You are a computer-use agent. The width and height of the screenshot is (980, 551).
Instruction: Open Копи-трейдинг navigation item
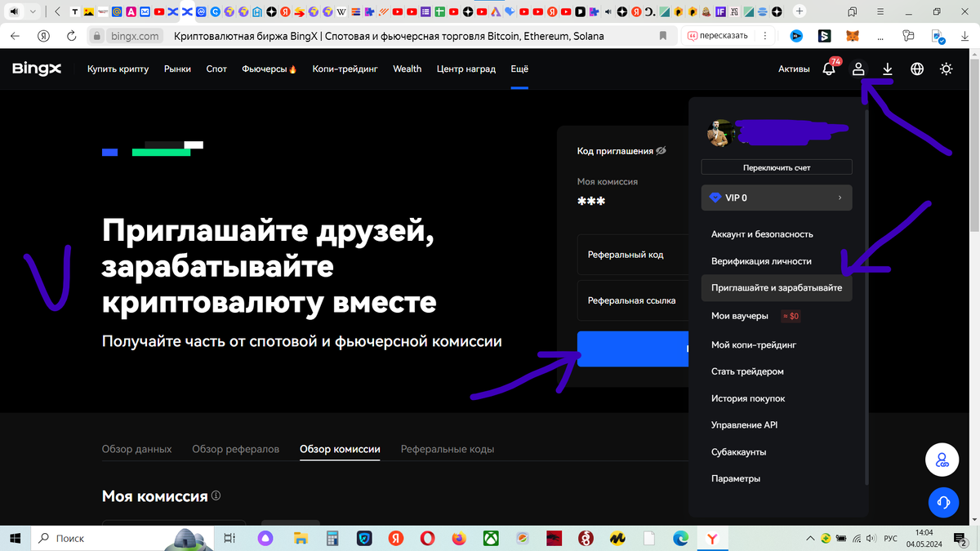tap(345, 69)
